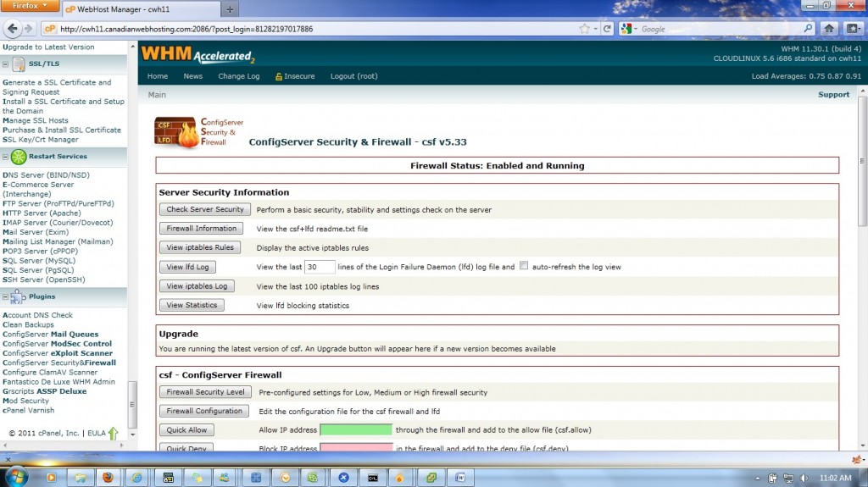Click the Restart Services green icon
Image resolution: width=868 pixels, height=487 pixels.
(19, 157)
